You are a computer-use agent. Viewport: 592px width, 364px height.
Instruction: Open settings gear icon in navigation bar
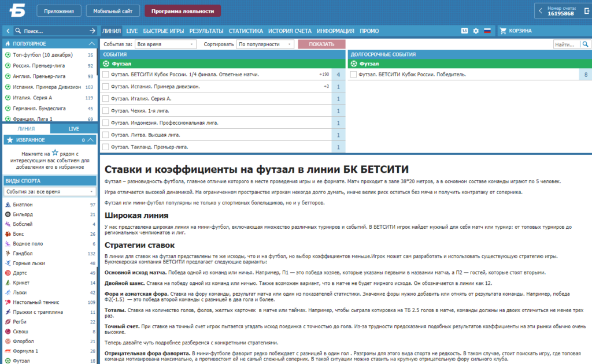[476, 31]
